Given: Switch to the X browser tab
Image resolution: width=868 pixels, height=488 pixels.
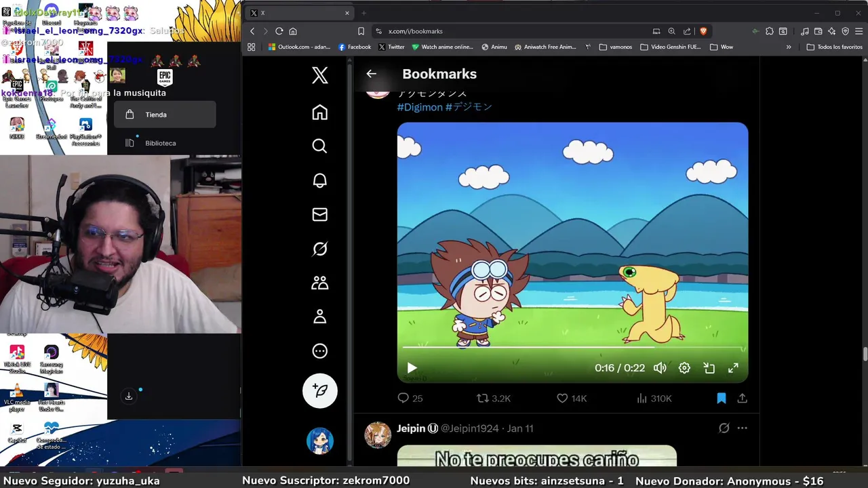Looking at the screenshot, I should [x=298, y=13].
